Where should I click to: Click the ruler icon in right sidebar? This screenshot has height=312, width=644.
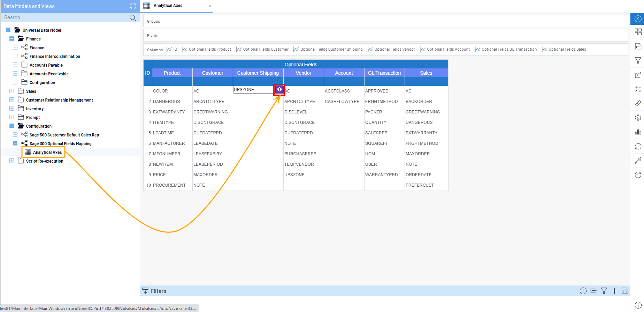click(638, 103)
